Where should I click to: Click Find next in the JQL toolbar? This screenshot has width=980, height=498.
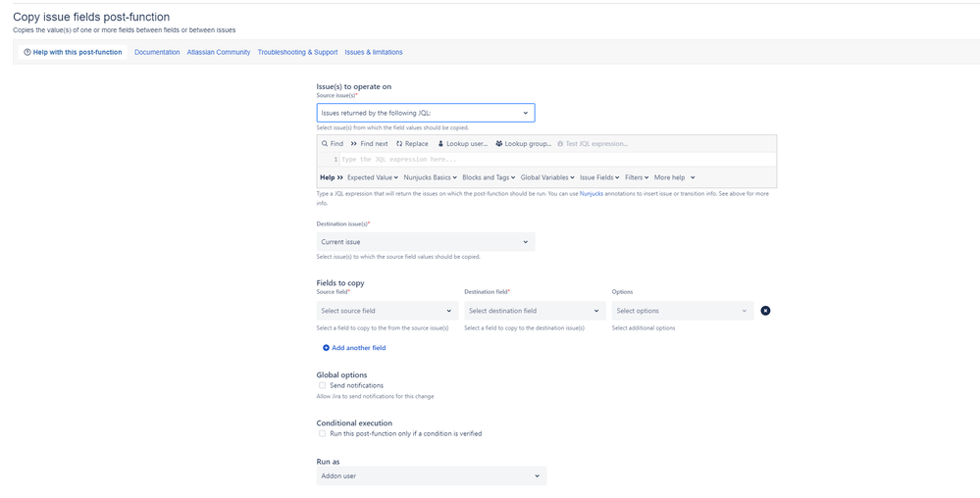(369, 144)
